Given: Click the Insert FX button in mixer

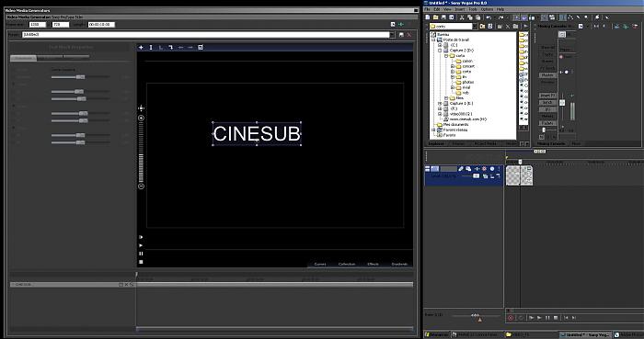Looking at the screenshot, I should (x=547, y=96).
